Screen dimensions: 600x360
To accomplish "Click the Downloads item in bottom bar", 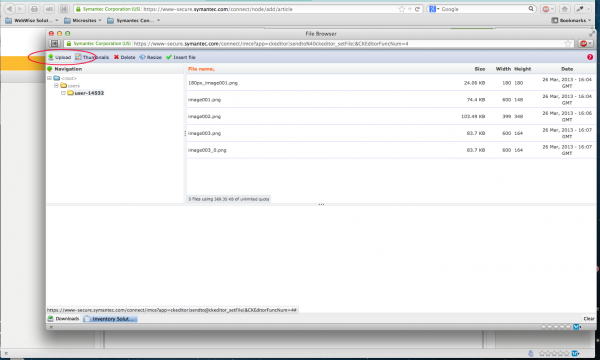I will (64, 319).
